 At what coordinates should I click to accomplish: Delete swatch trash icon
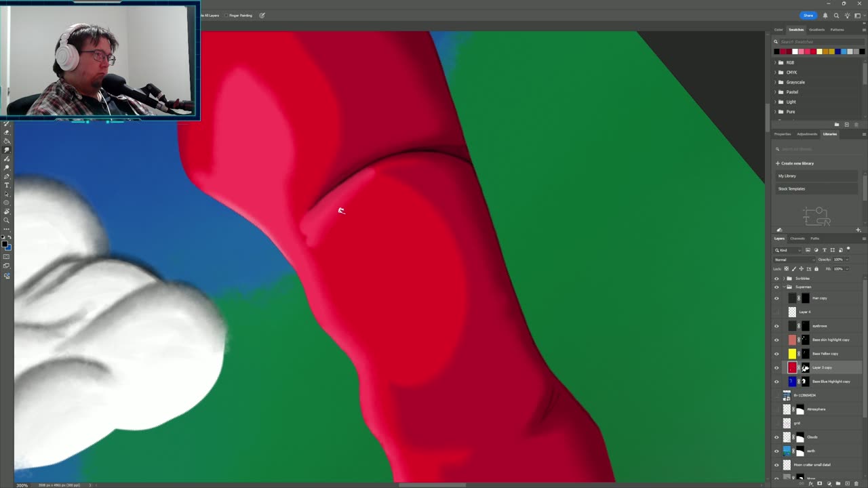point(856,124)
